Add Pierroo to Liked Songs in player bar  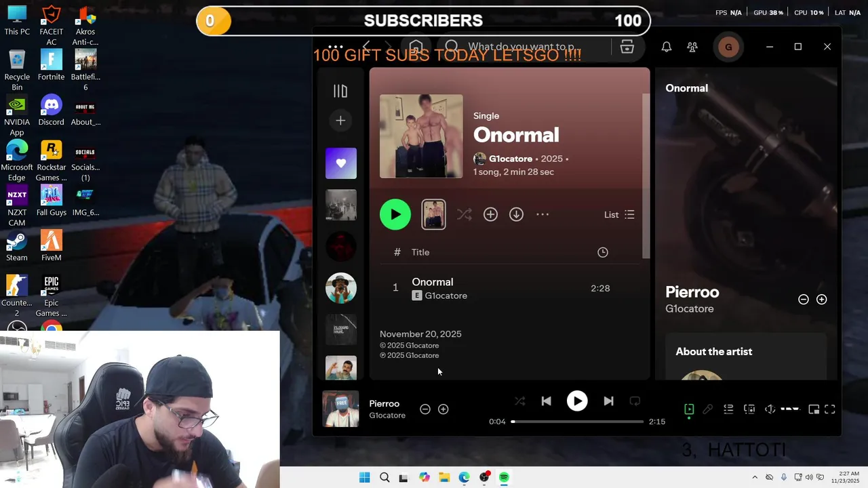coord(443,409)
